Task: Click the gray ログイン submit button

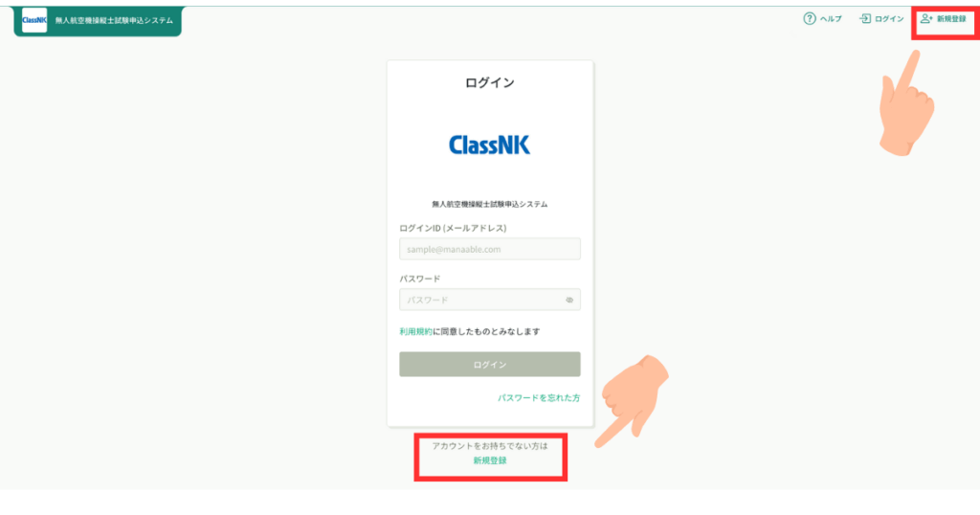Action: point(490,365)
